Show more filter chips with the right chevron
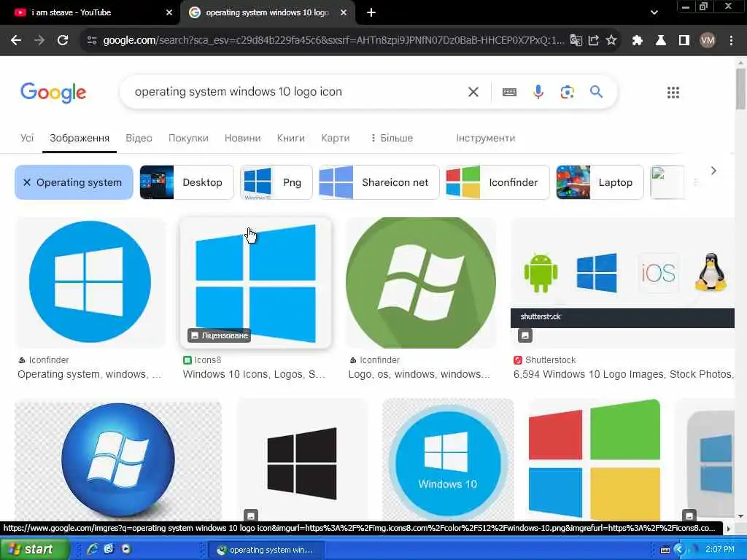The height and width of the screenshot is (560, 747). pyautogui.click(x=713, y=171)
